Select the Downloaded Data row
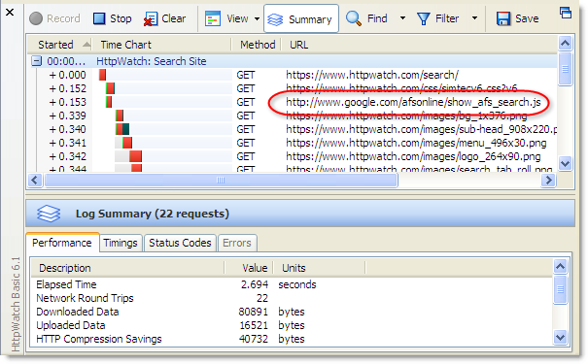 (291, 312)
